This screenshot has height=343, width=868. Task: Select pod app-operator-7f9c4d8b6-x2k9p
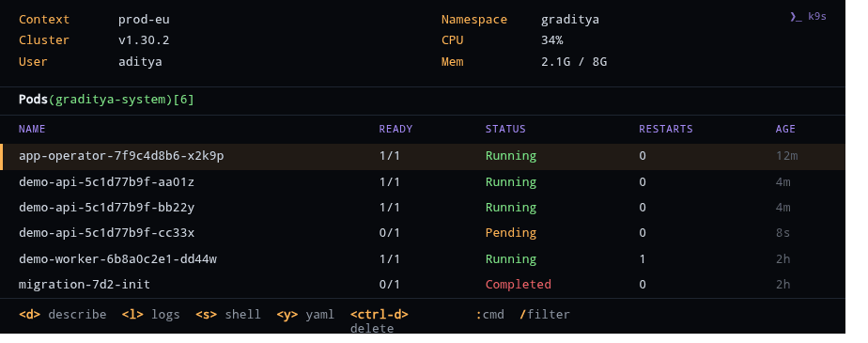pyautogui.click(x=423, y=156)
